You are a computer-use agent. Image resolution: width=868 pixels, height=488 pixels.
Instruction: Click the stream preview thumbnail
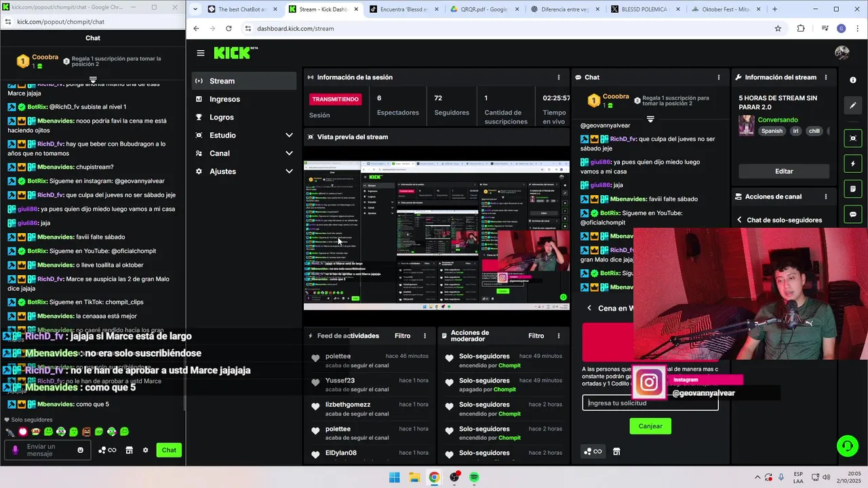tap(436, 235)
